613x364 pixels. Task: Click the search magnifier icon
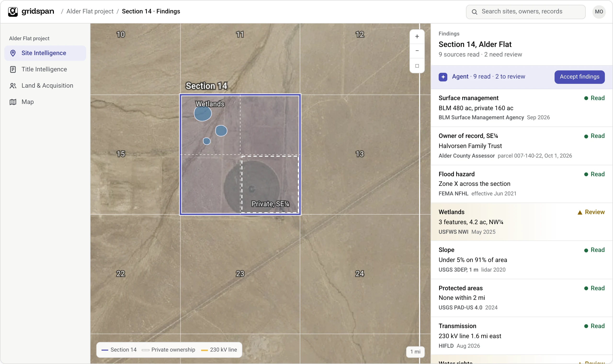click(474, 12)
